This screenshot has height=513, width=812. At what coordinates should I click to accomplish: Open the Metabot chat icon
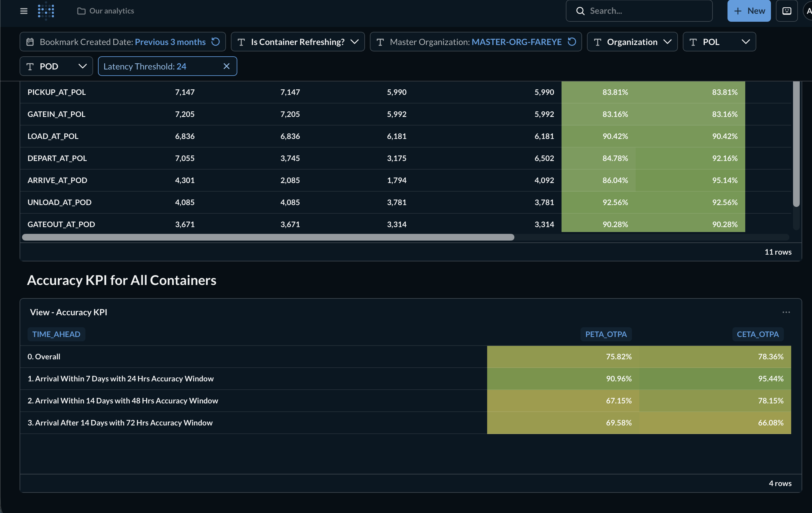(787, 11)
